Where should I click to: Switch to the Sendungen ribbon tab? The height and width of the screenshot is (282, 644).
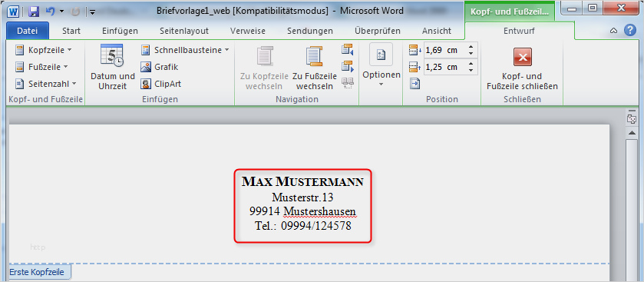point(309,31)
